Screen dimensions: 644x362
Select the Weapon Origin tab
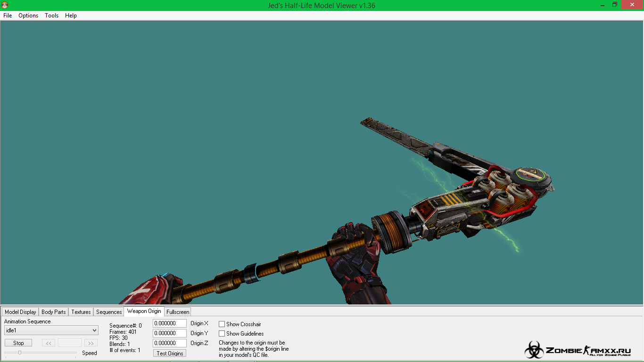click(x=144, y=311)
